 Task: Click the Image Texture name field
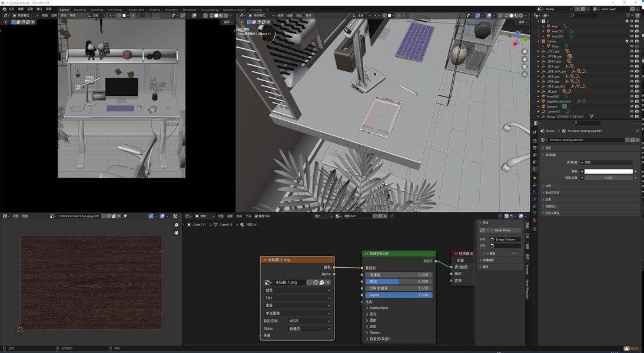pos(505,239)
